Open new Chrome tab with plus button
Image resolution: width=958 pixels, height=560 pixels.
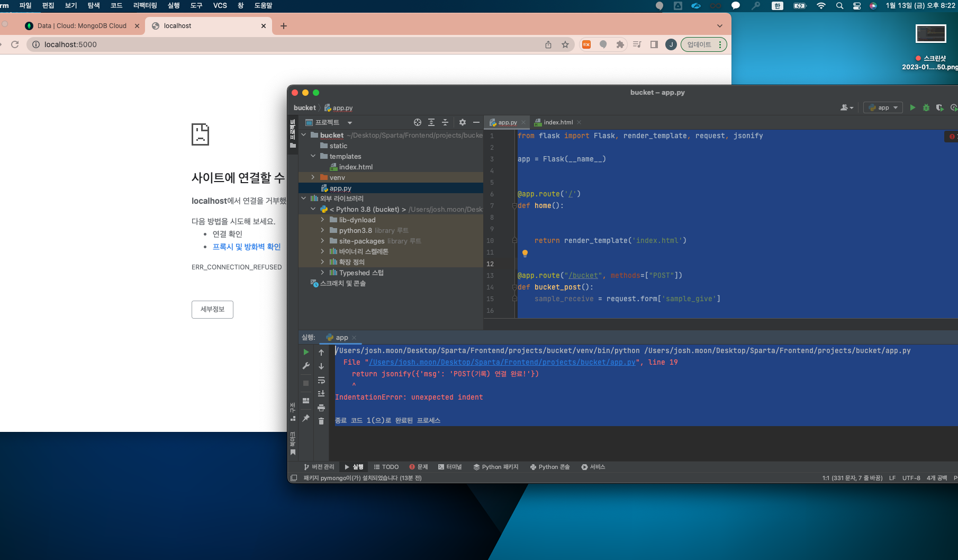(x=284, y=26)
